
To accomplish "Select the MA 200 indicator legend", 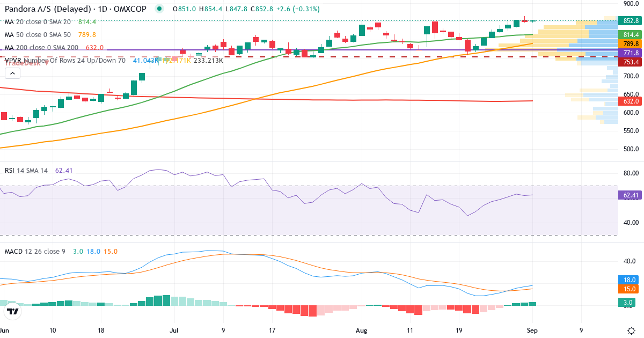I will 54,47.
